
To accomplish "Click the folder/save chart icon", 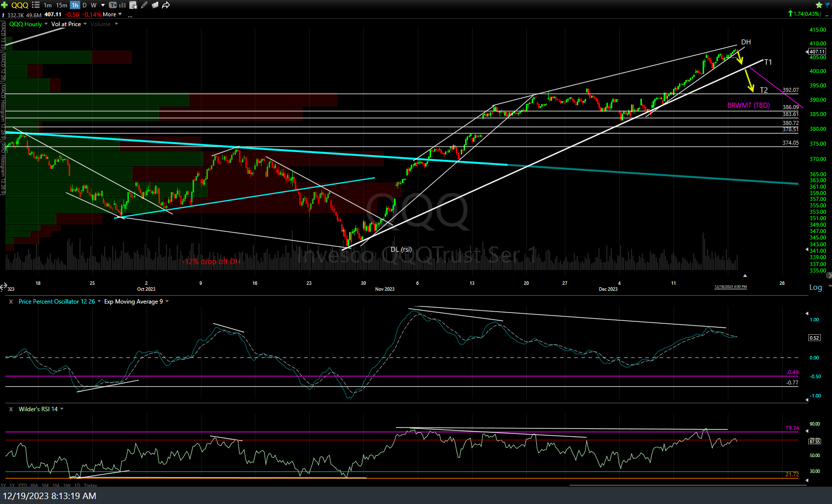I will click(155, 5).
